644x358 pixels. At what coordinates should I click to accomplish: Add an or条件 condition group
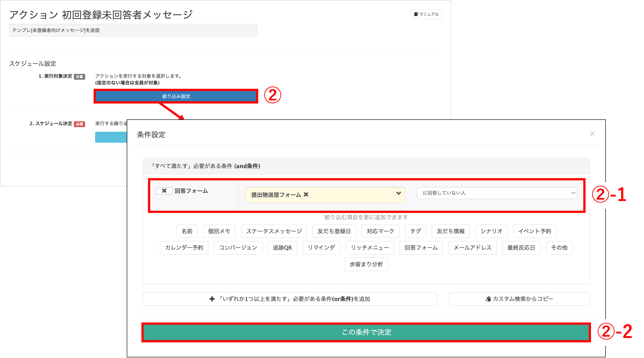tap(290, 299)
